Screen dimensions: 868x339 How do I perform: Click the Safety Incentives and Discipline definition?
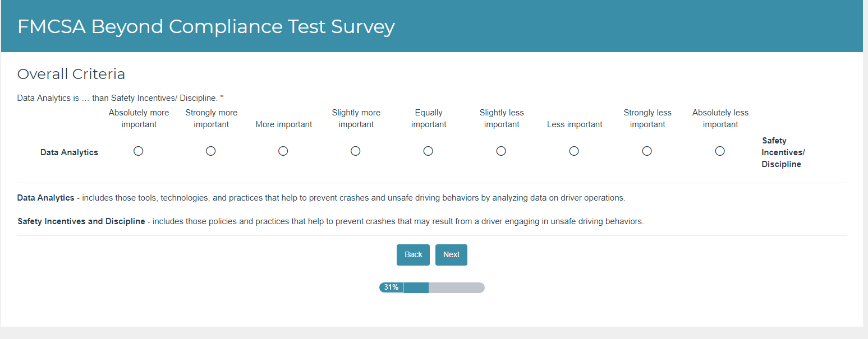[x=330, y=221]
